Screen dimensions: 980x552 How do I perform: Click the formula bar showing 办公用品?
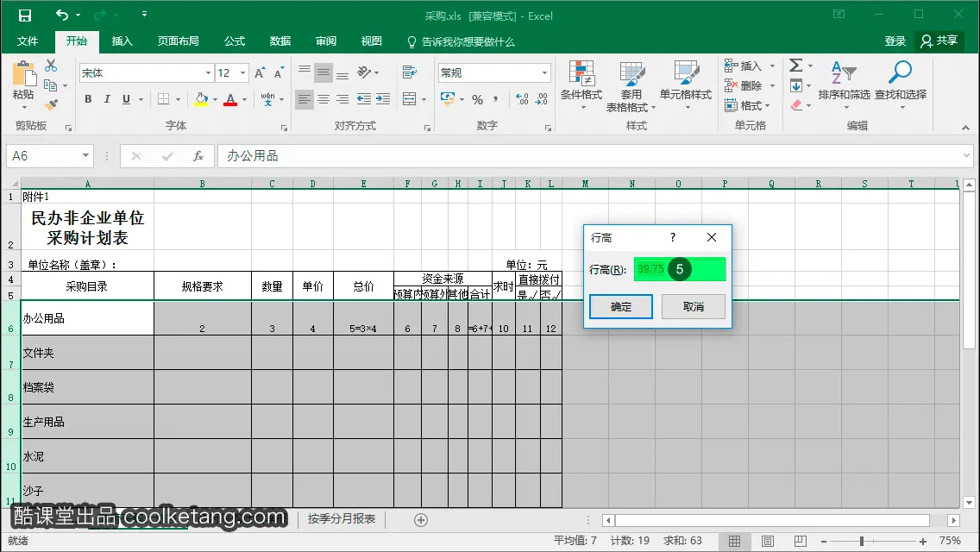[x=594, y=155]
